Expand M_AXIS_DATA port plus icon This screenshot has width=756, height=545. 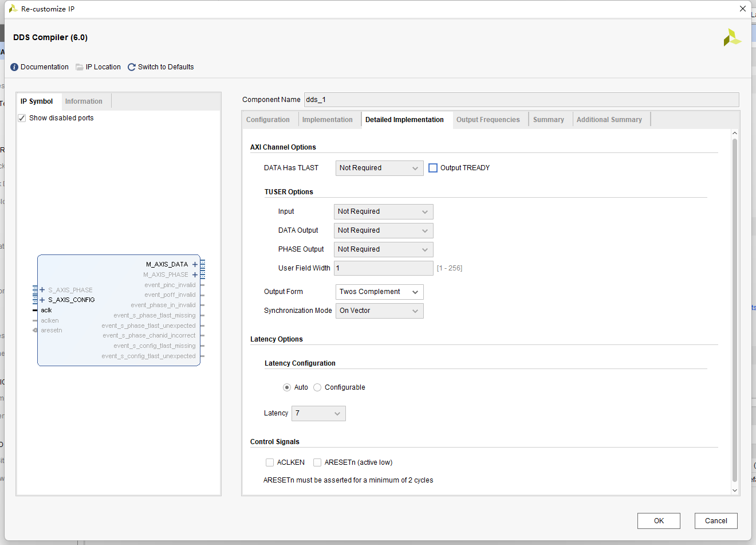[195, 265]
